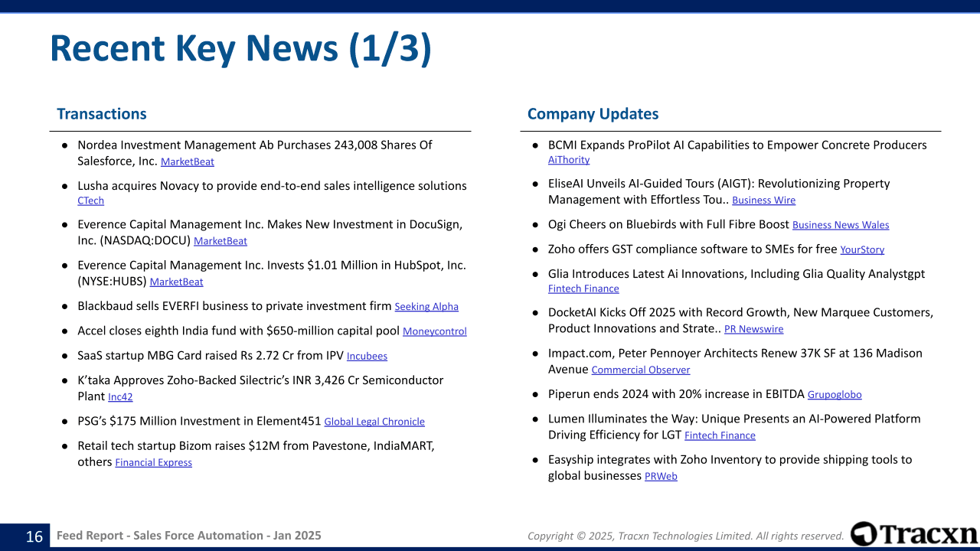The width and height of the screenshot is (980, 551).
Task: Click the Tracxn logo icon
Action: pos(864,533)
